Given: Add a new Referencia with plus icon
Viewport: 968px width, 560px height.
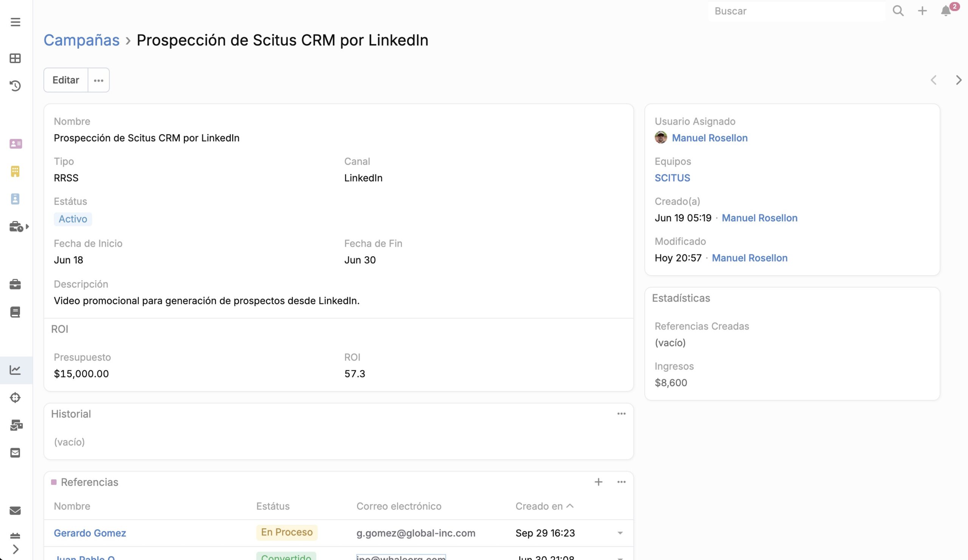Looking at the screenshot, I should click(x=599, y=482).
